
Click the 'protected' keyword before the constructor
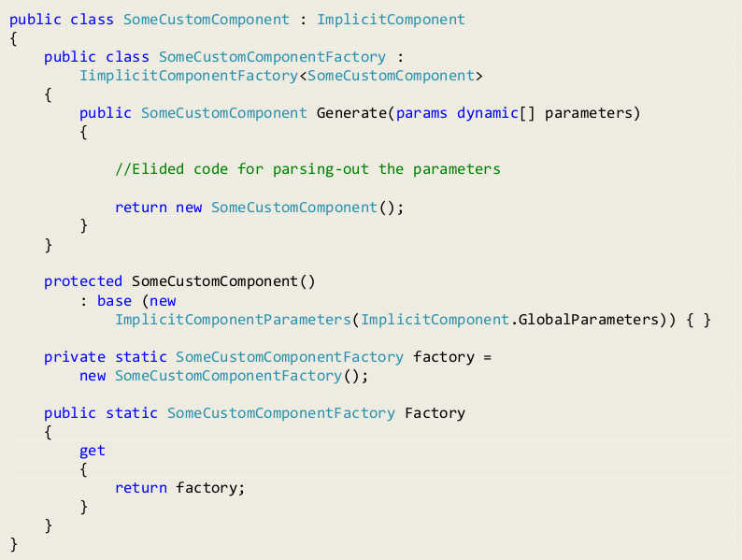(83, 281)
